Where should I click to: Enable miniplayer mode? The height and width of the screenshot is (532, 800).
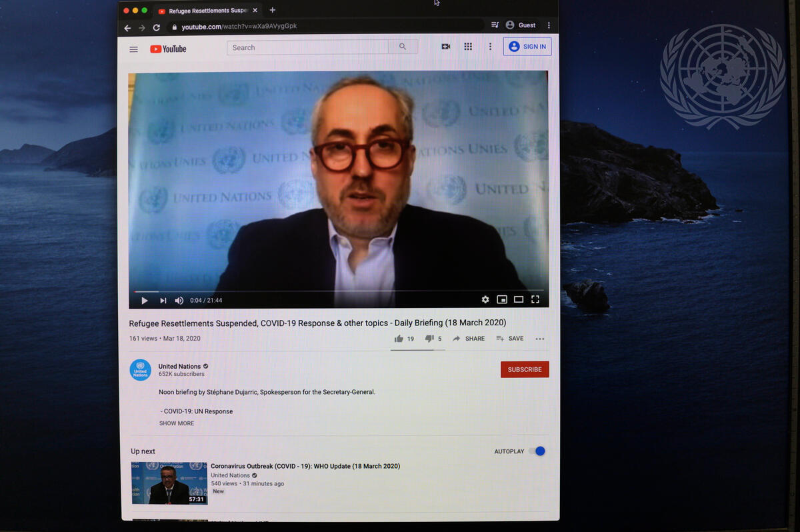point(502,300)
